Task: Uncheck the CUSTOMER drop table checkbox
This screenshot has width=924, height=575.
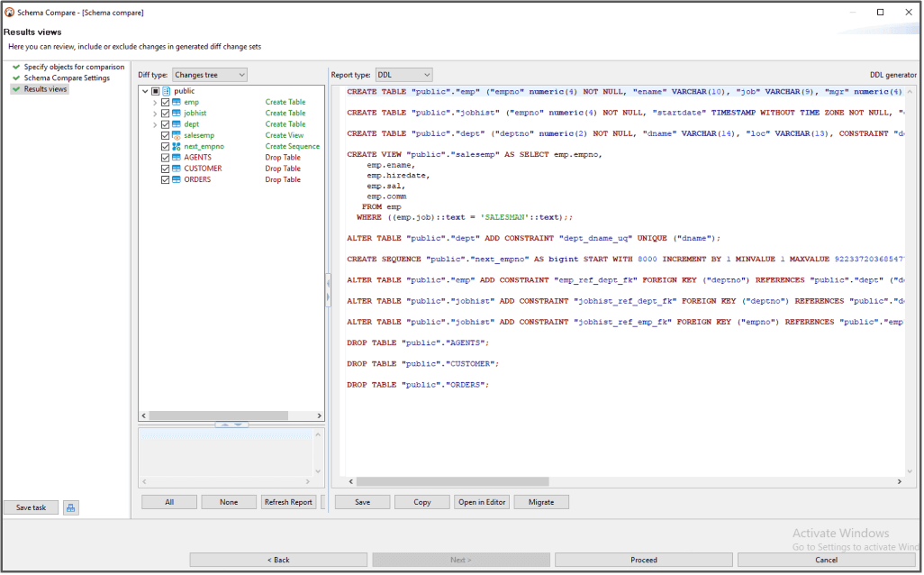Action: (x=165, y=169)
